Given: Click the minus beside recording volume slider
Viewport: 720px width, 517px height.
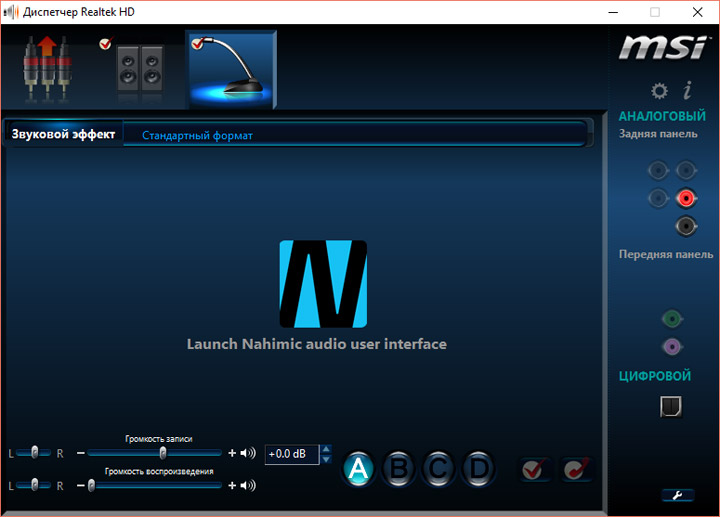Looking at the screenshot, I should 81,453.
